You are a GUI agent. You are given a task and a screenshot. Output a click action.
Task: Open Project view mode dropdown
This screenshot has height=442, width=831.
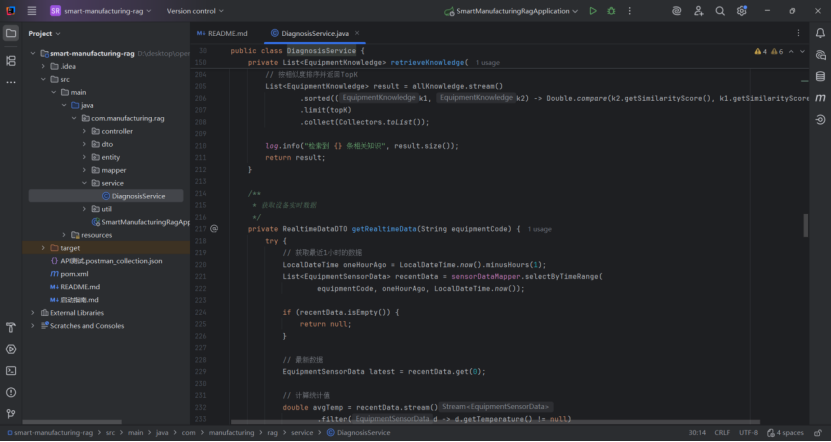(45, 33)
